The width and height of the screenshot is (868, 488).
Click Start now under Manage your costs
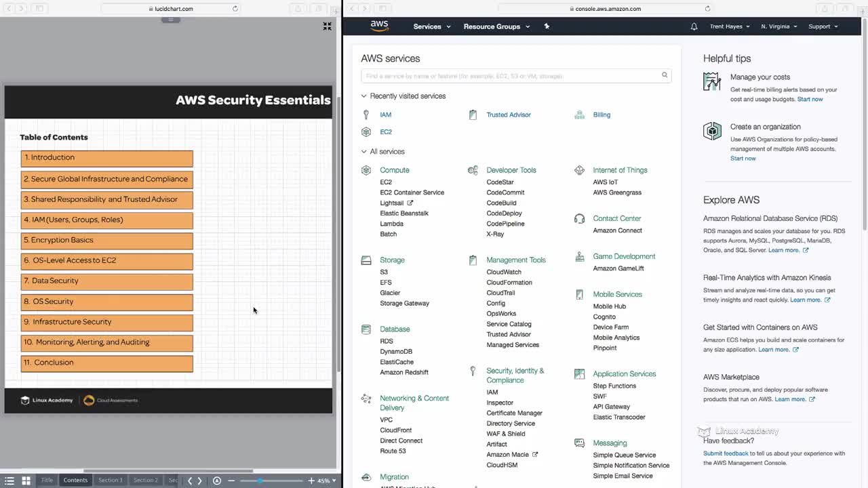tap(810, 100)
